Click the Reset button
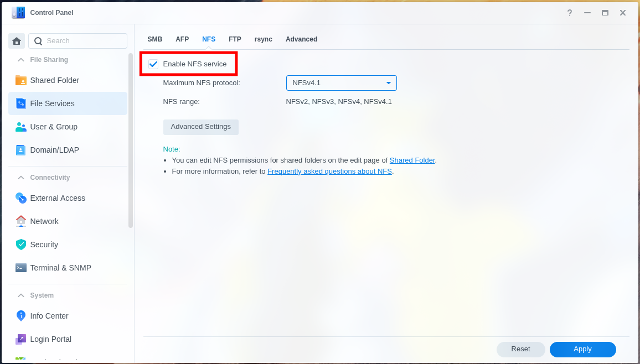 [x=520, y=349]
